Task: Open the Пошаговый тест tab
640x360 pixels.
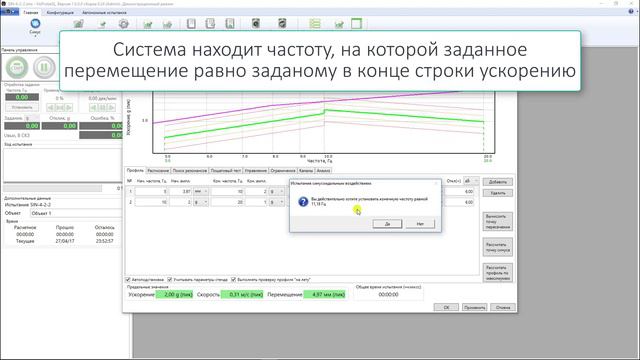Action: 226,171
